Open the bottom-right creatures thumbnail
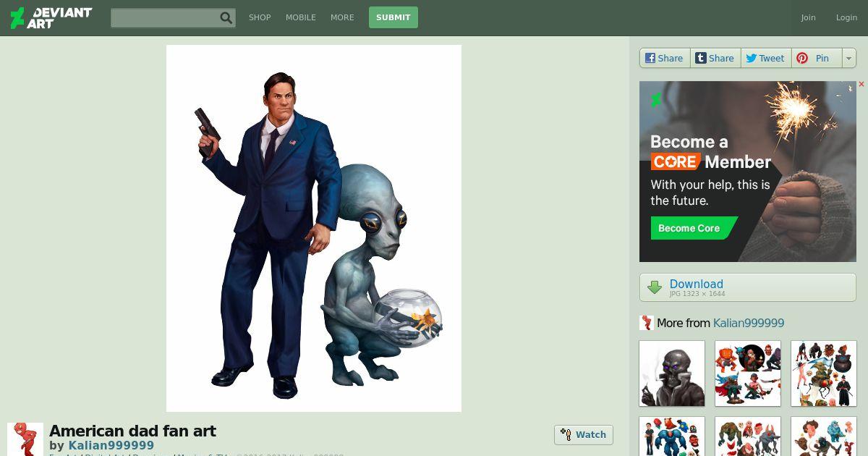Image resolution: width=868 pixels, height=456 pixels. coord(824,436)
